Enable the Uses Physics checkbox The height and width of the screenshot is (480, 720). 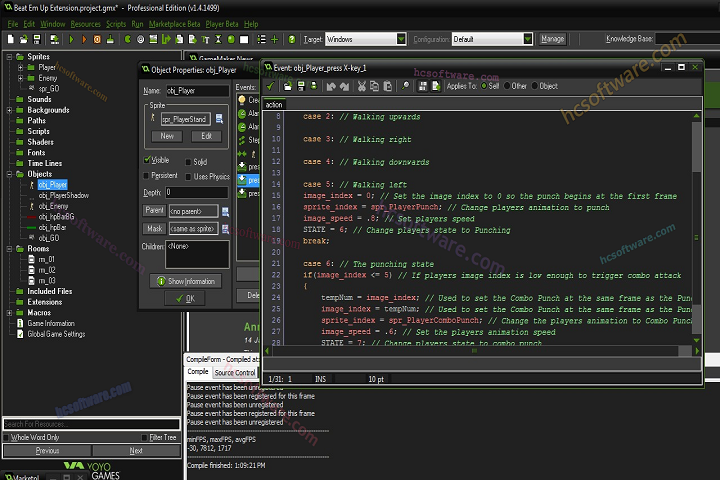coord(188,176)
